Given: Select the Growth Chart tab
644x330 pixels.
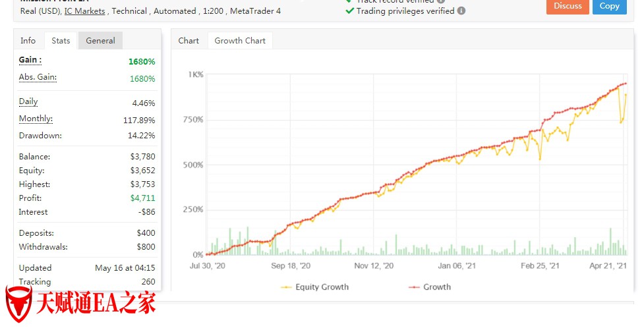Looking at the screenshot, I should click(x=240, y=41).
